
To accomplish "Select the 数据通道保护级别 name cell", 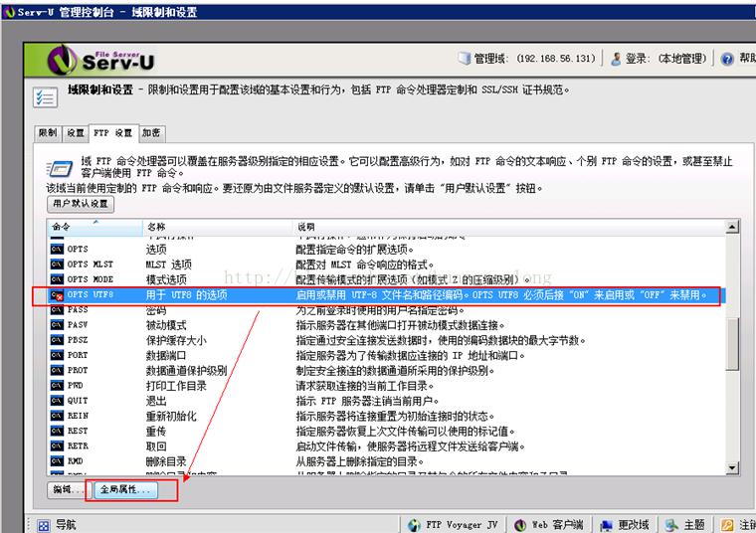I will (x=187, y=371).
